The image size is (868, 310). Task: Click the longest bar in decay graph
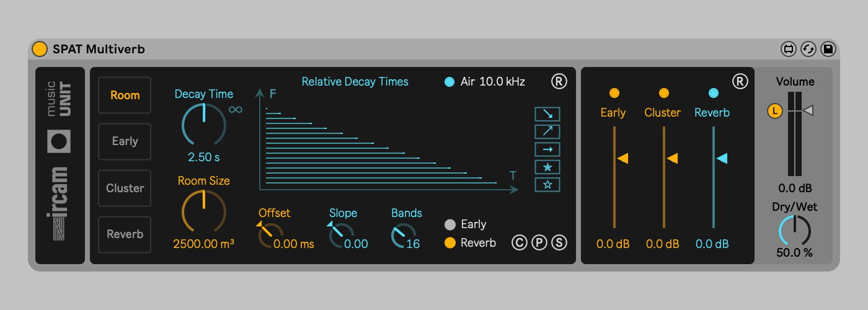point(381,183)
